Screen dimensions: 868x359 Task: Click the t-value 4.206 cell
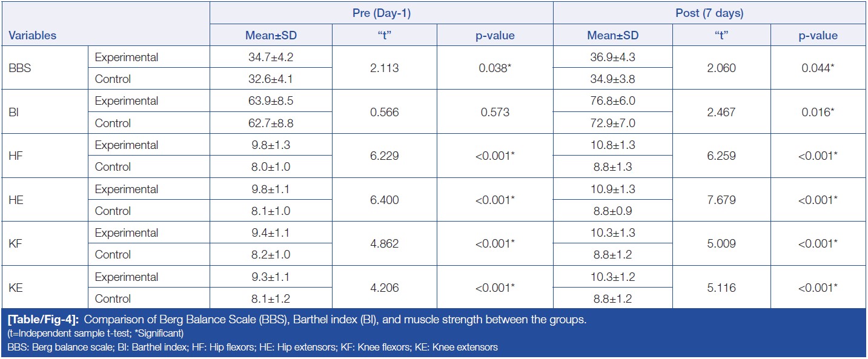[383, 288]
